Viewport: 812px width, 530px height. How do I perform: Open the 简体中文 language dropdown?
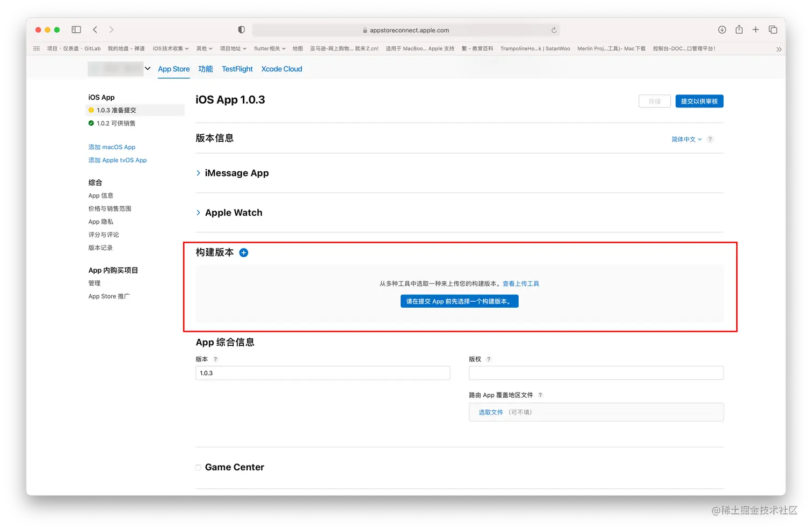[686, 139]
